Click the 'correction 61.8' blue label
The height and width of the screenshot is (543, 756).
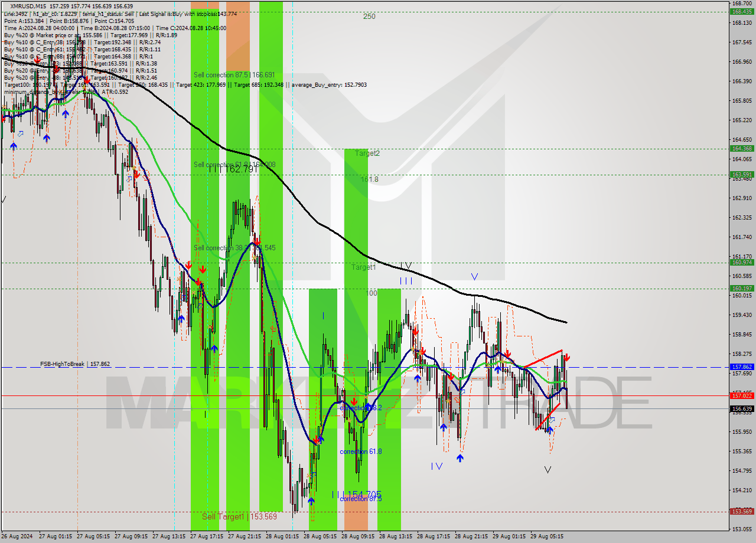click(361, 452)
